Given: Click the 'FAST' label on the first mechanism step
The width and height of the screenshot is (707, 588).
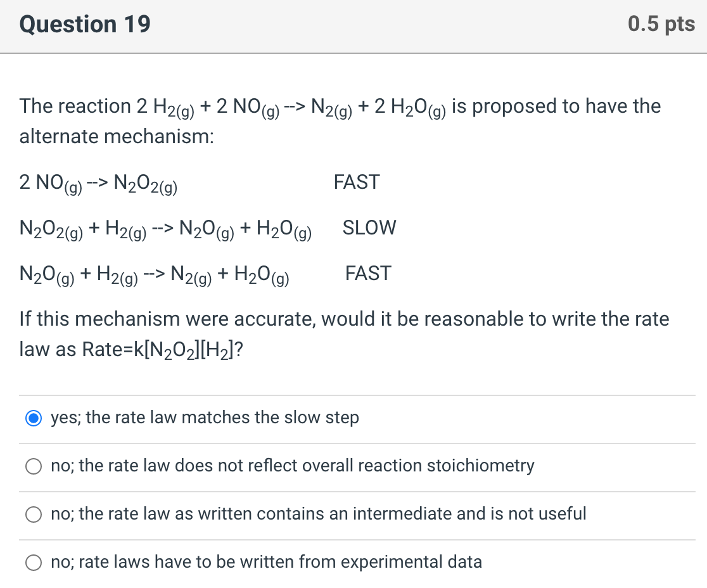Looking at the screenshot, I should tap(357, 182).
